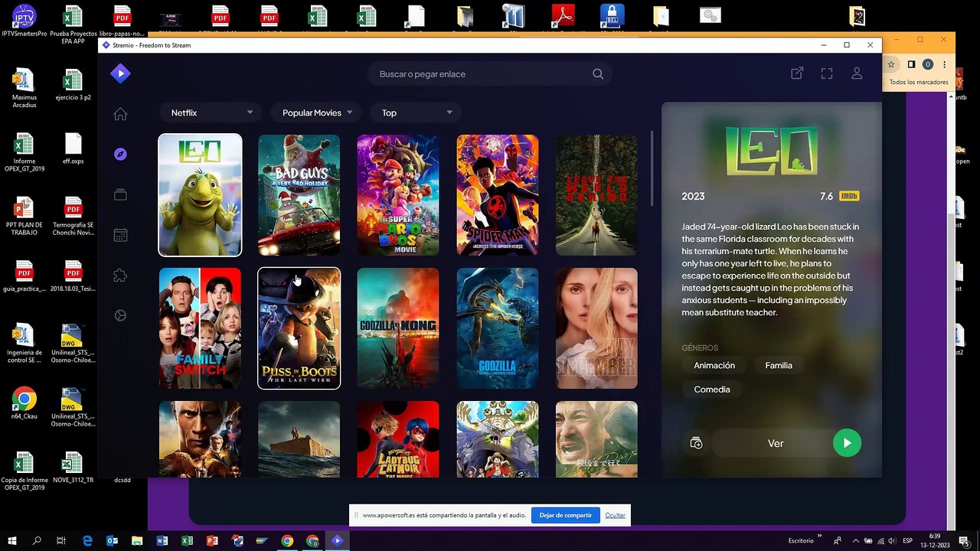980x551 pixels.
Task: Select Spider-Man Across the Spider-Verse poster
Action: tap(498, 195)
